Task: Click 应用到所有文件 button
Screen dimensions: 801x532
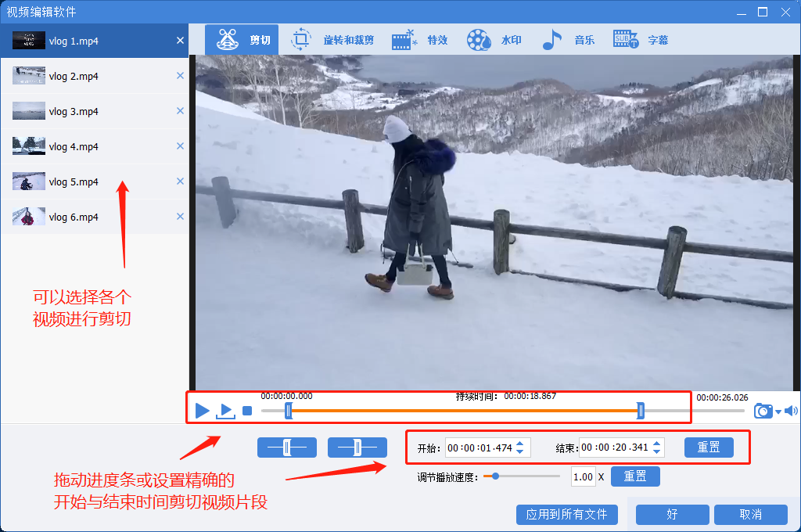Action: 567,515
